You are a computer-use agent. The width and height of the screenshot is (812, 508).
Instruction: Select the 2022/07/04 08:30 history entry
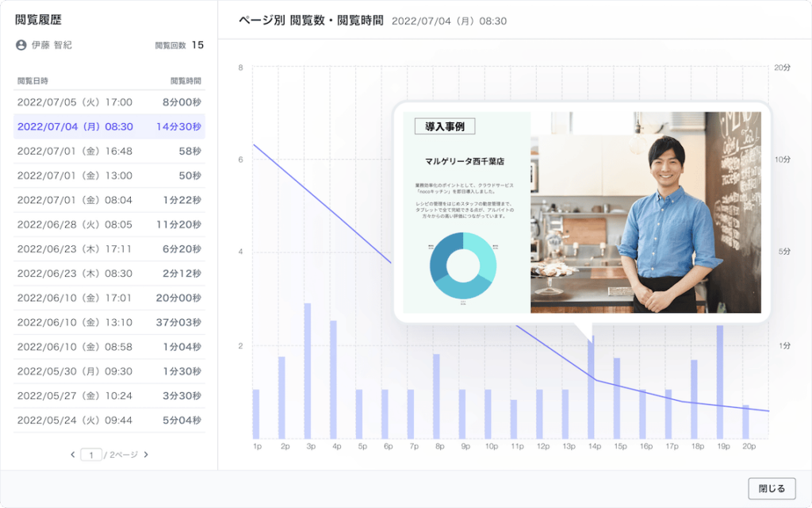(109, 127)
